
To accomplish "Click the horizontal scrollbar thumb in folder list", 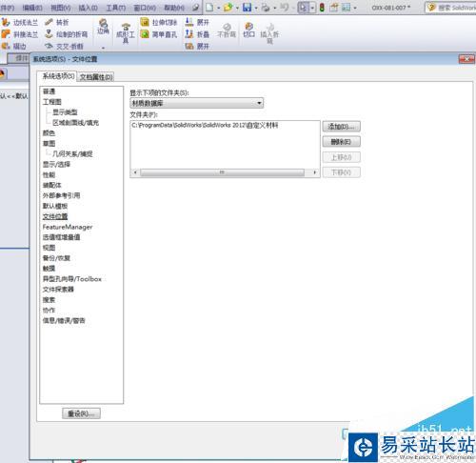I will click(x=222, y=172).
